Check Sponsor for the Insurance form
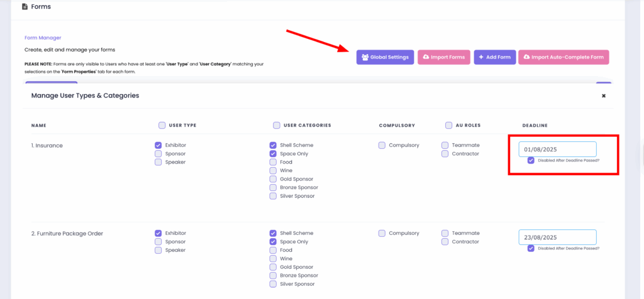This screenshot has width=644, height=299. click(158, 154)
